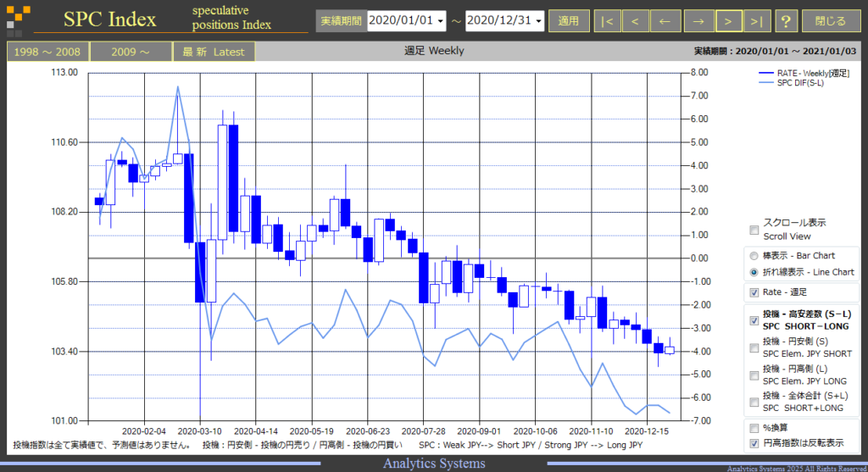Image resolution: width=868 pixels, height=472 pixels.
Task: Click the 週足 Weekly chart heading
Action: [x=434, y=51]
